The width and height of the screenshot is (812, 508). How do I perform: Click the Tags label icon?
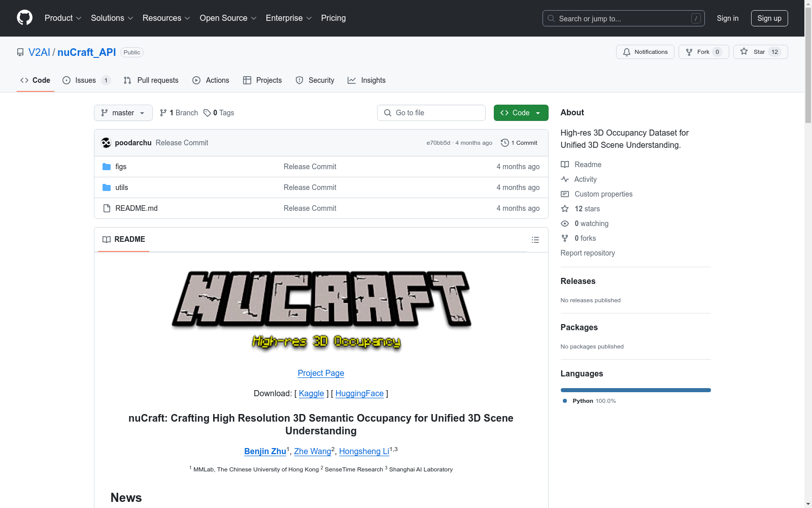click(207, 113)
